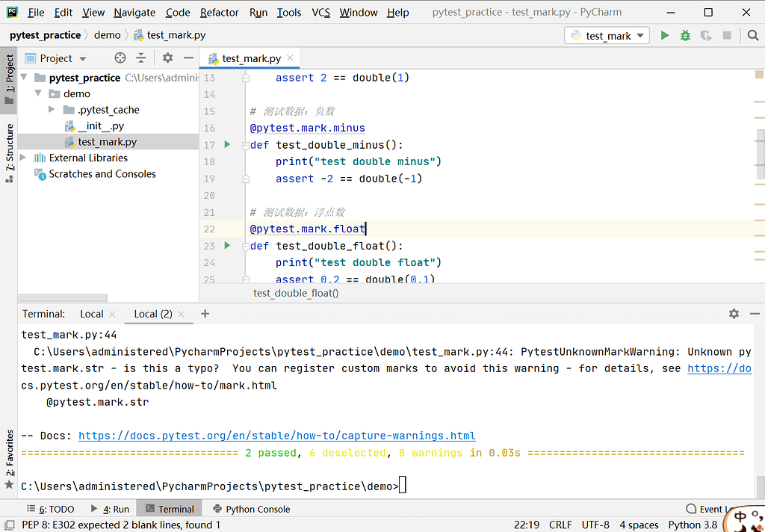Collapse the demo folder in tree
Viewport: 765px width, 532px height.
point(38,93)
